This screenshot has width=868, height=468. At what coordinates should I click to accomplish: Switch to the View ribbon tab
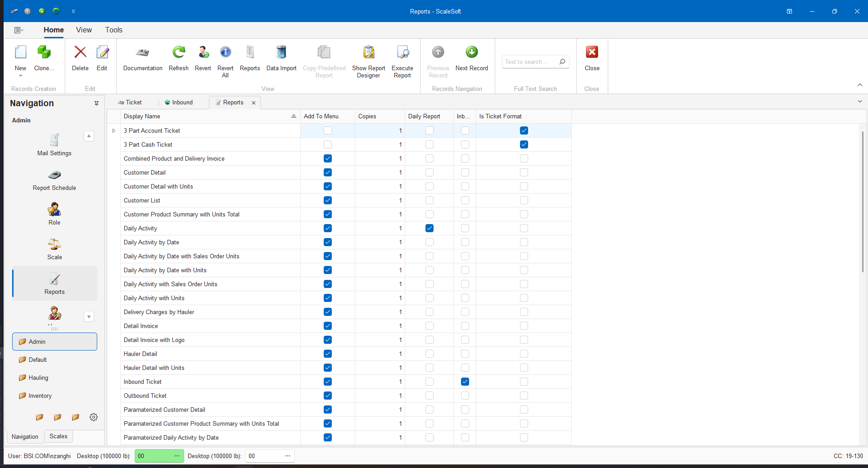[x=84, y=30]
